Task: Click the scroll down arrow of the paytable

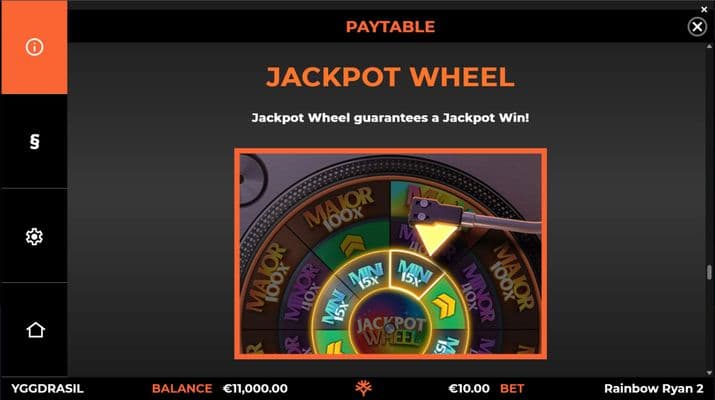Action: coord(709,373)
